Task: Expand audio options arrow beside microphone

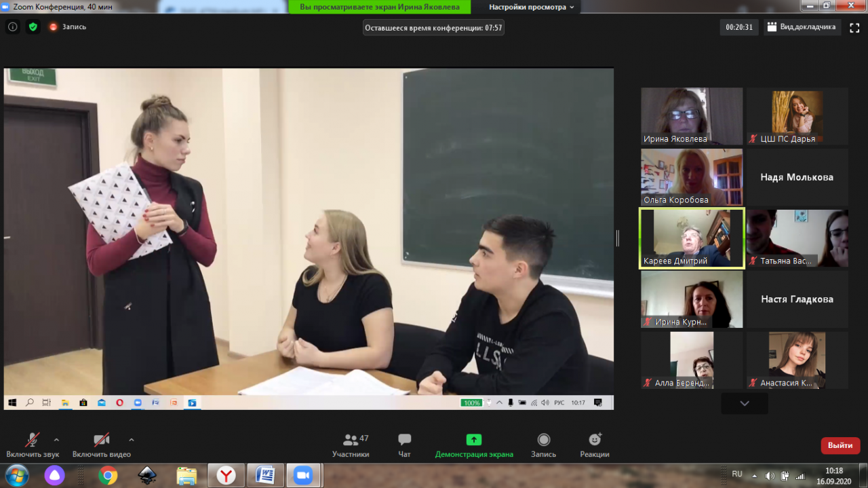Action: (56, 439)
